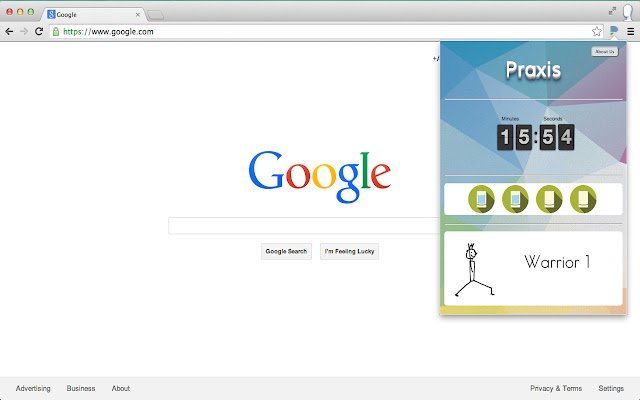Click the Warrior 1 stick figure image
640x400 pixels.
click(x=474, y=269)
